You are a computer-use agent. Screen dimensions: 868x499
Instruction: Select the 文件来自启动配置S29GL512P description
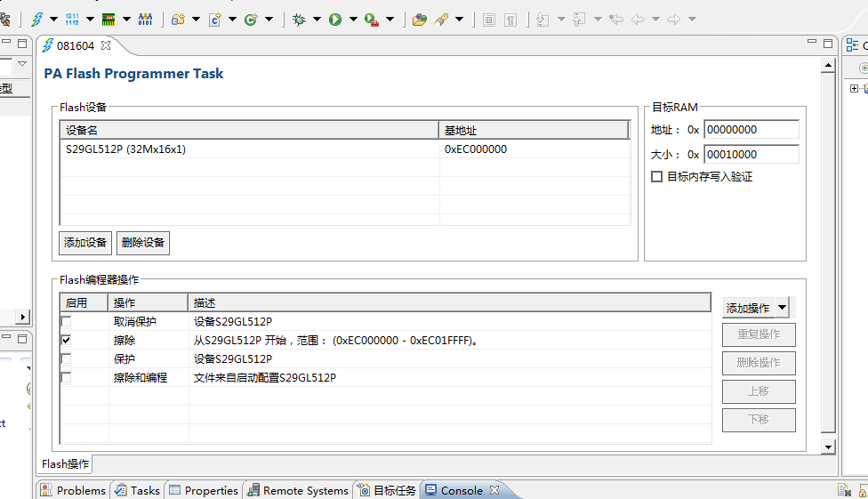265,378
